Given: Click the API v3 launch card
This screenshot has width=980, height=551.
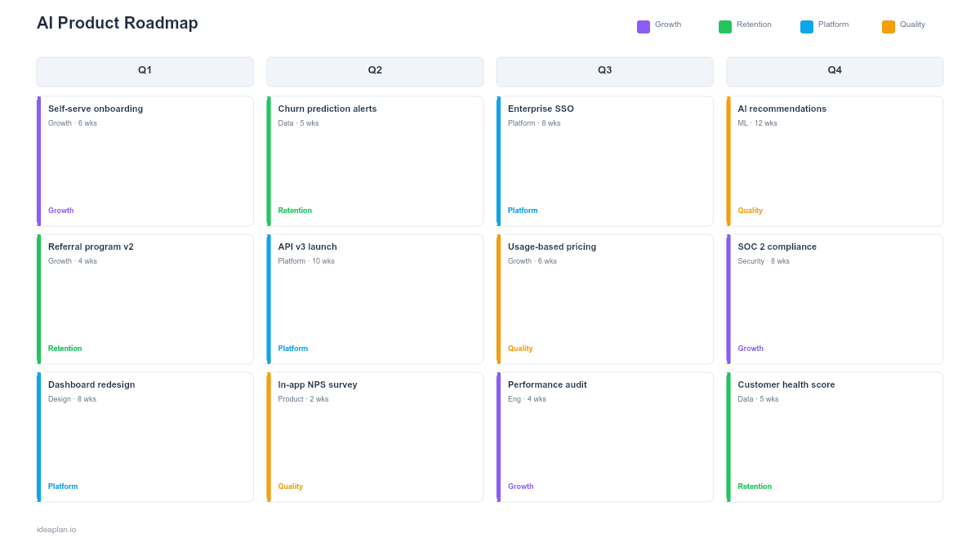Looking at the screenshot, I should click(x=375, y=298).
